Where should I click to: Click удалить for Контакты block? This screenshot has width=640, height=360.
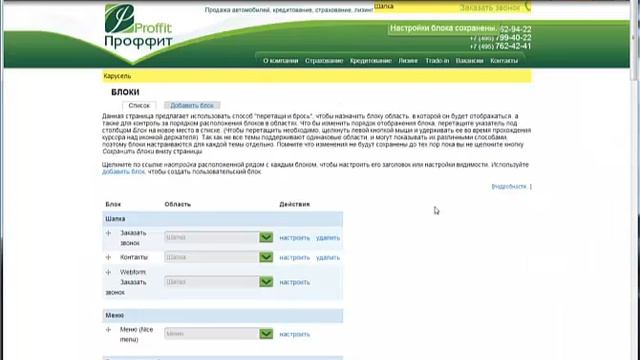pos(328,258)
